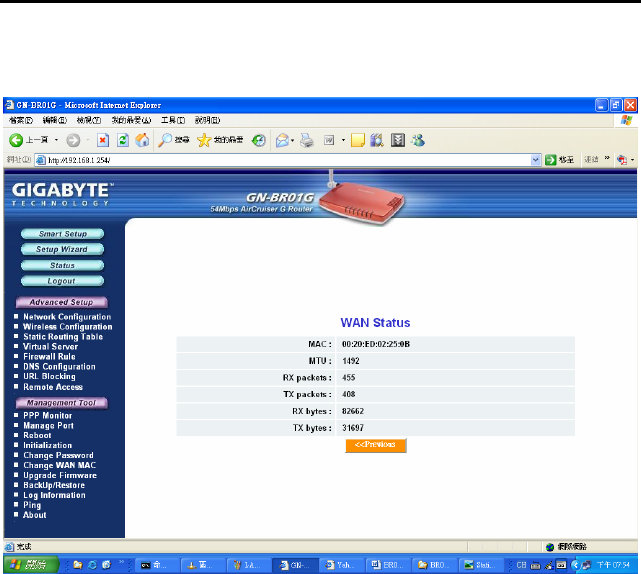
Task: Open Static Routing Table link
Action: point(63,336)
